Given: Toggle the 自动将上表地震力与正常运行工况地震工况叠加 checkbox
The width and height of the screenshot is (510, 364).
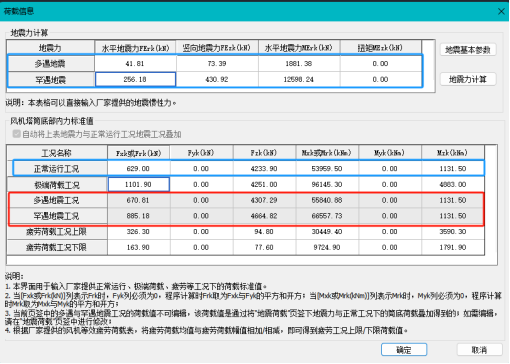Looking at the screenshot, I should (16, 134).
